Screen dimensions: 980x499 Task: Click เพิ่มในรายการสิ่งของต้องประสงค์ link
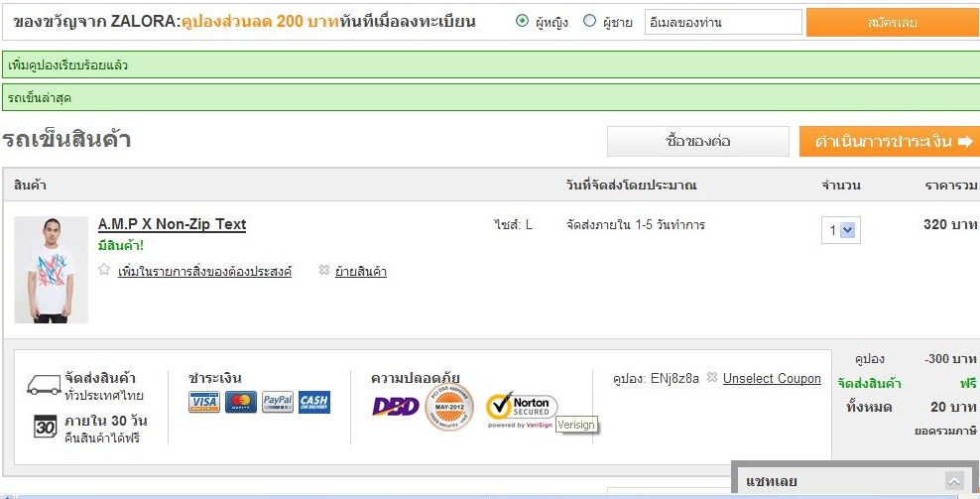pyautogui.click(x=204, y=272)
